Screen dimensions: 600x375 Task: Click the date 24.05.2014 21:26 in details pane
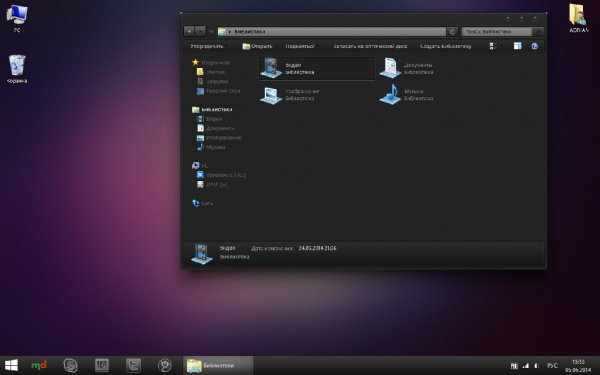(x=317, y=248)
